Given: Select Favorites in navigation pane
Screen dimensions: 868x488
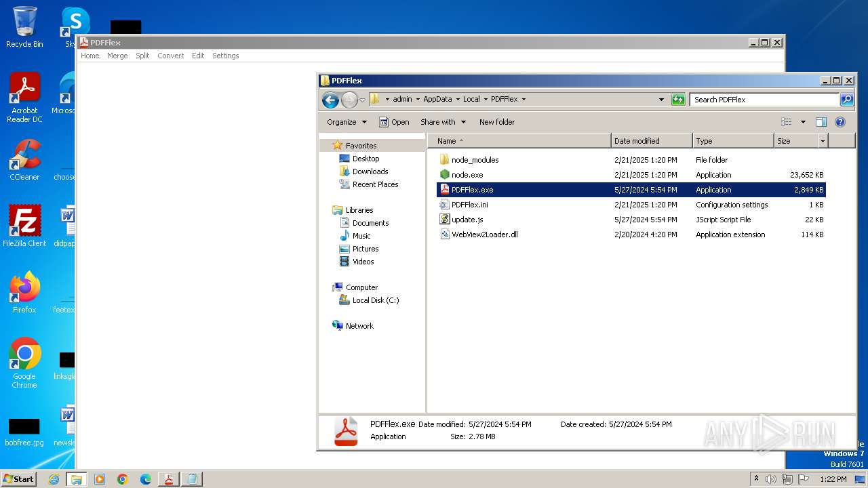Looking at the screenshot, I should (x=361, y=146).
